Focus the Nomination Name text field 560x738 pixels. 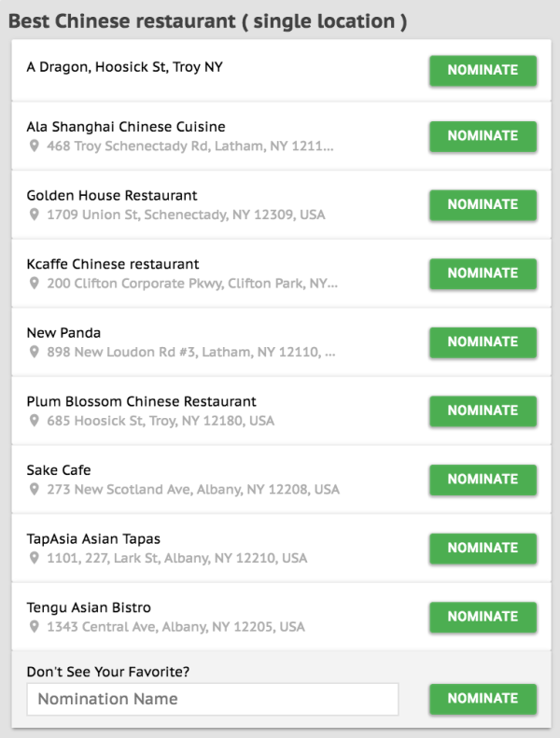(x=212, y=699)
